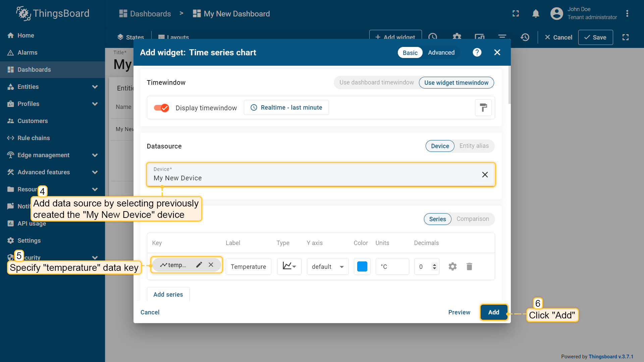Edit the temperature key using the pencil icon
Viewport: 644px width, 362px height.
coord(199,264)
